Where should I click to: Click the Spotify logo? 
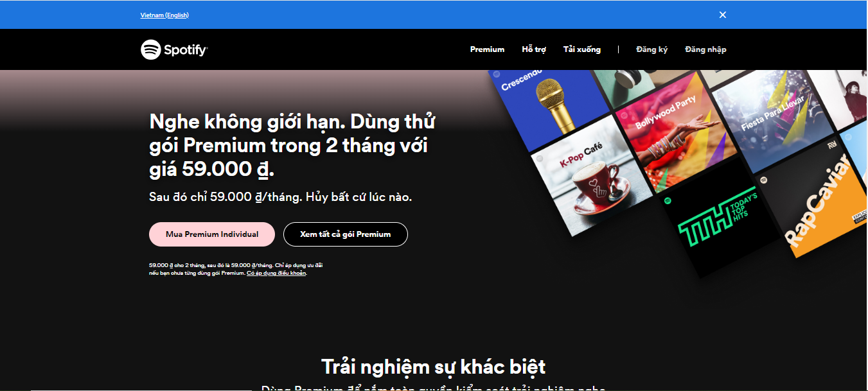[174, 49]
